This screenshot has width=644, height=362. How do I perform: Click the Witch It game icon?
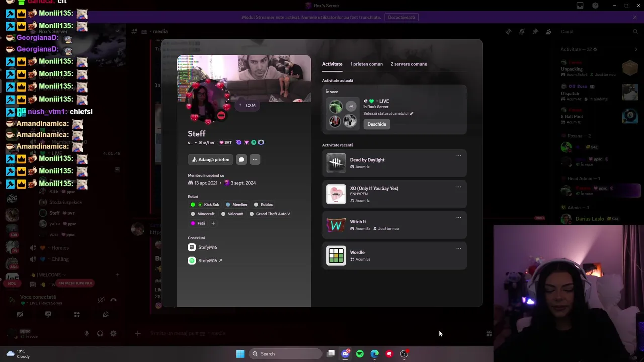click(x=336, y=225)
